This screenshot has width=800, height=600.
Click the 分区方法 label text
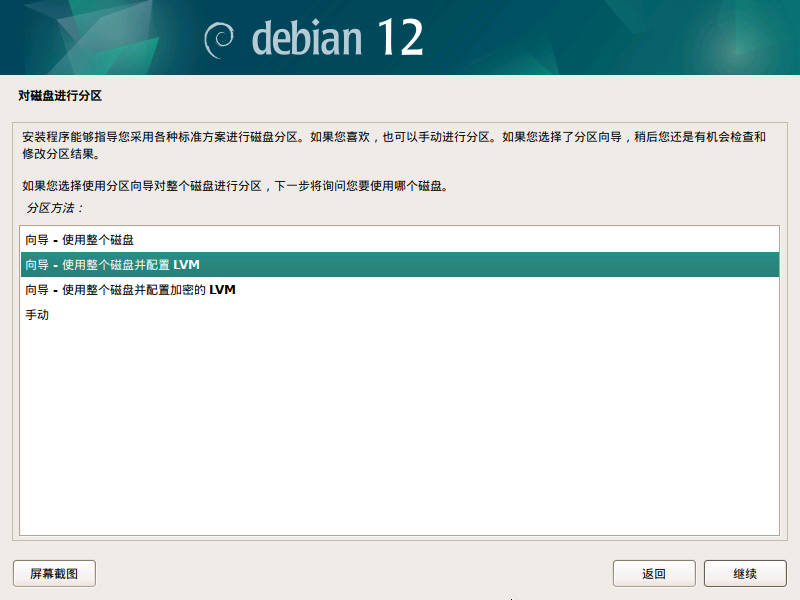coord(52,209)
